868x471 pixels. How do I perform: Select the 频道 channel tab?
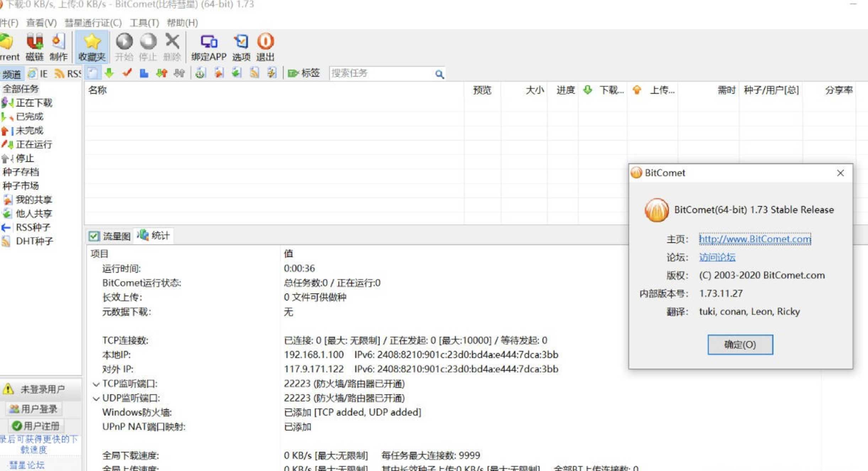pos(12,74)
